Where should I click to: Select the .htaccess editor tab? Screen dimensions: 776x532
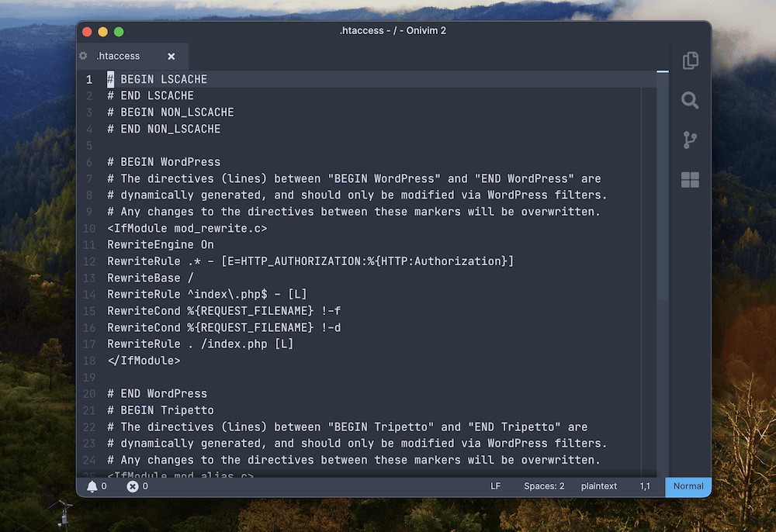[118, 57]
